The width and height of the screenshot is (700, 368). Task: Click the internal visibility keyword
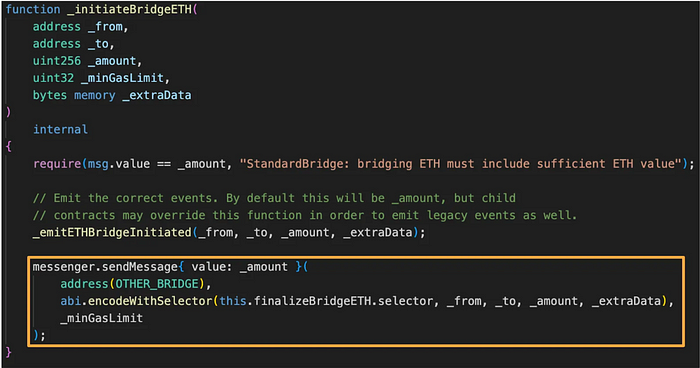click(x=60, y=130)
